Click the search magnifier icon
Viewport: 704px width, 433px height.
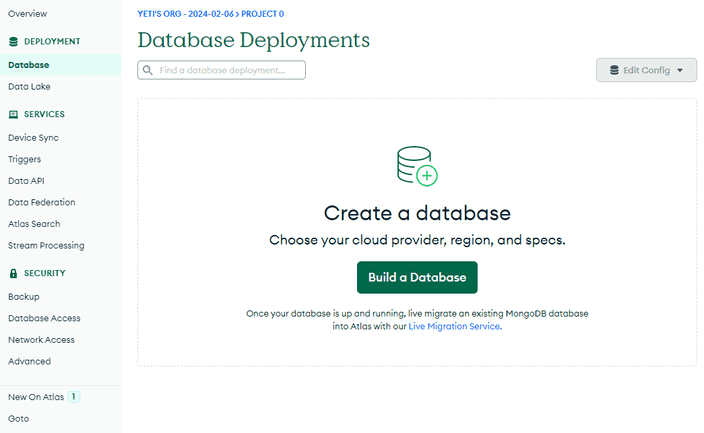(x=148, y=70)
